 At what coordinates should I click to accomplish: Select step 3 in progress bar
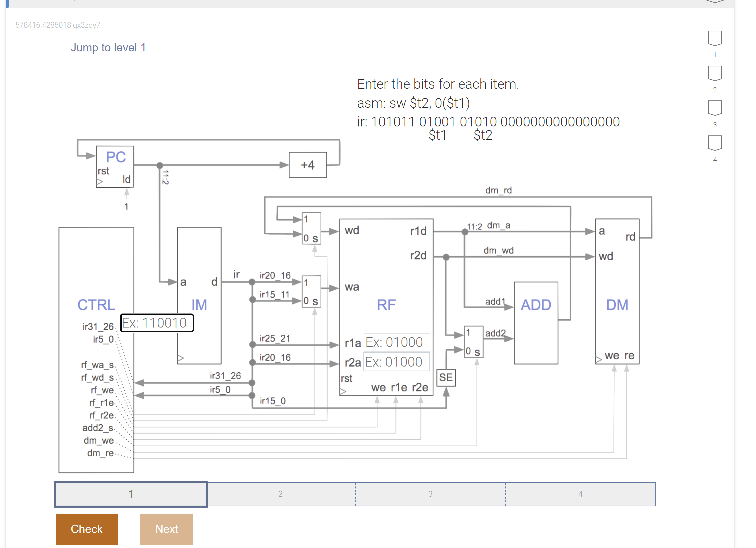[430, 494]
